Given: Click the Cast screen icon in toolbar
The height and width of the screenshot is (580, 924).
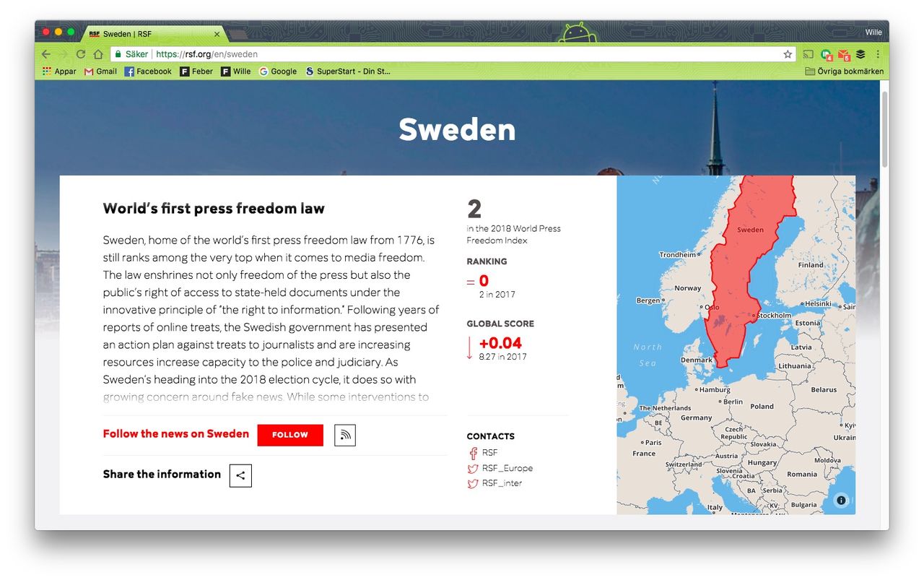Looking at the screenshot, I should pyautogui.click(x=808, y=54).
